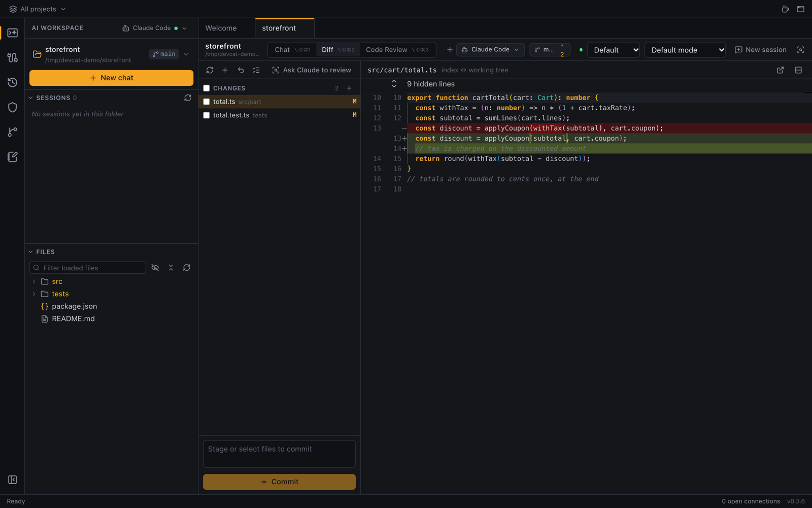Open the Default model dropdown
This screenshot has width=812, height=508.
click(614, 50)
